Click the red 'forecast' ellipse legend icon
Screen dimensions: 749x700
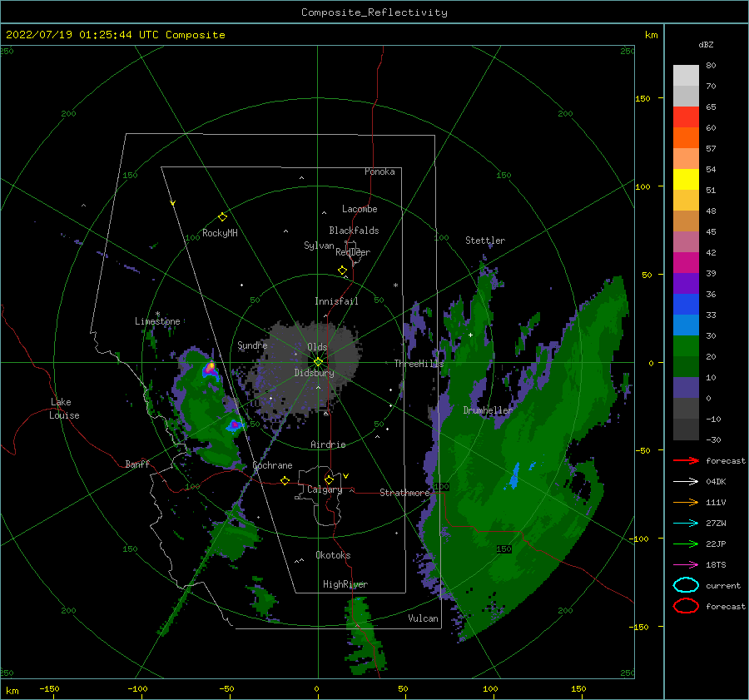pyautogui.click(x=686, y=606)
